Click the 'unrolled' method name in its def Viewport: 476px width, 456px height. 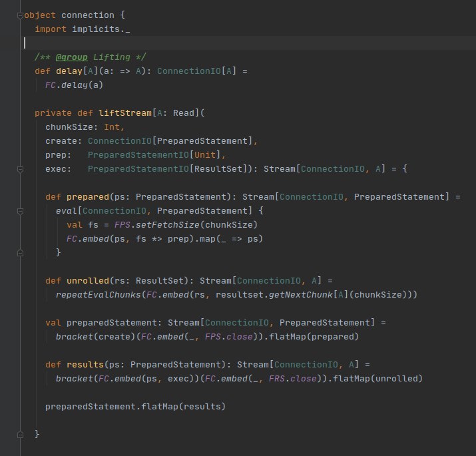[x=88, y=280]
